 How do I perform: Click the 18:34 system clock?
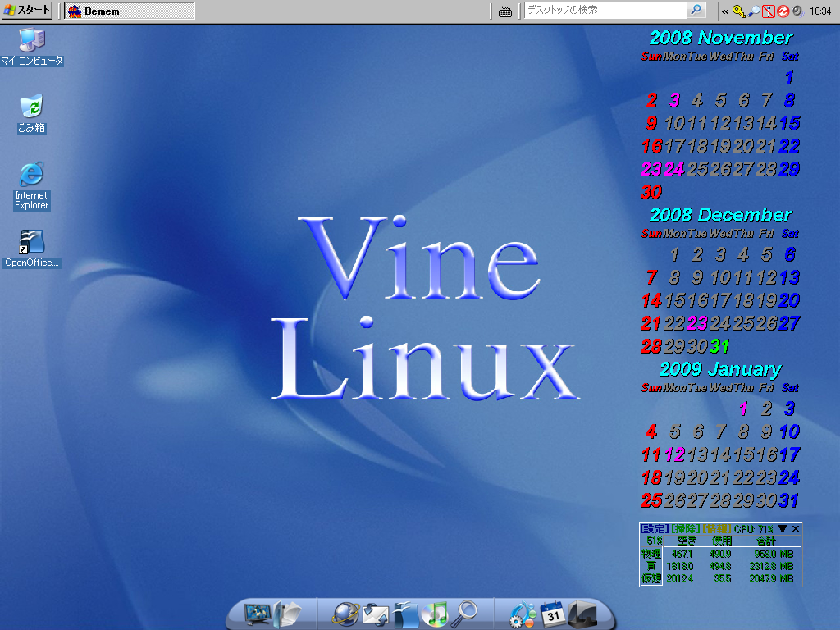pyautogui.click(x=820, y=11)
